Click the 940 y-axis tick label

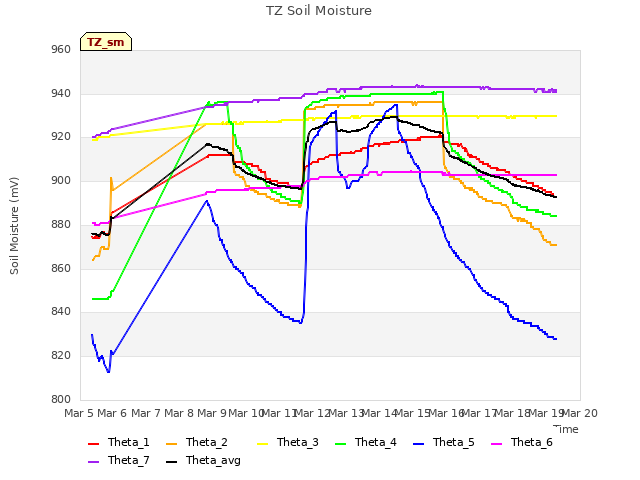click(x=61, y=93)
